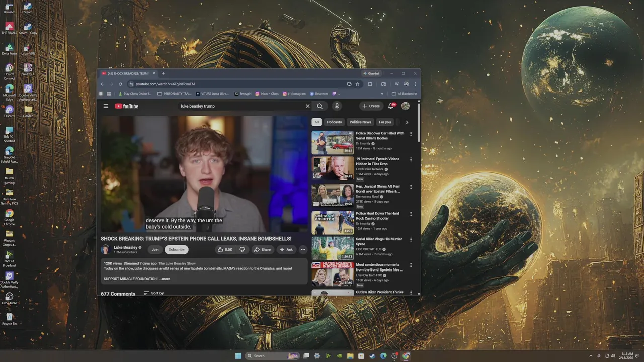Open more actions next to Ask
The image size is (644, 362).
(x=303, y=250)
